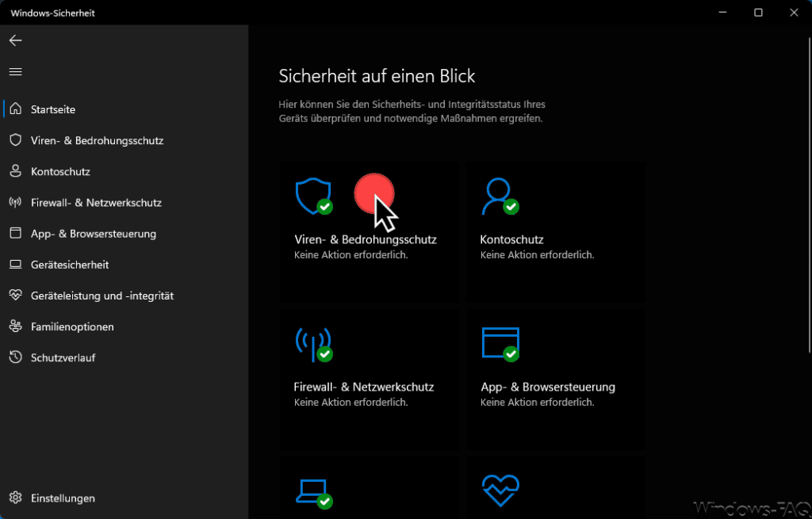Click 'Keine Aktion erforderlich.' under Firewall- & Netzwerkschutz tile
Viewport: 812px width, 519px height.
click(x=351, y=402)
